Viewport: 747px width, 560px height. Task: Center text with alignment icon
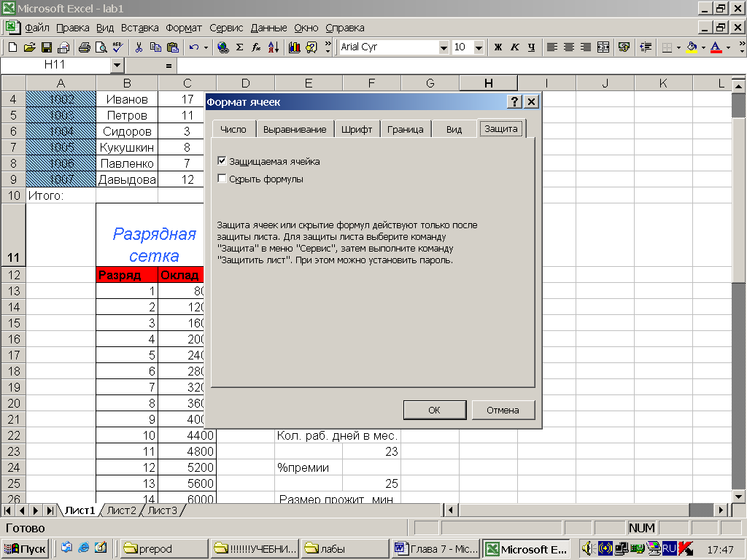pos(569,47)
